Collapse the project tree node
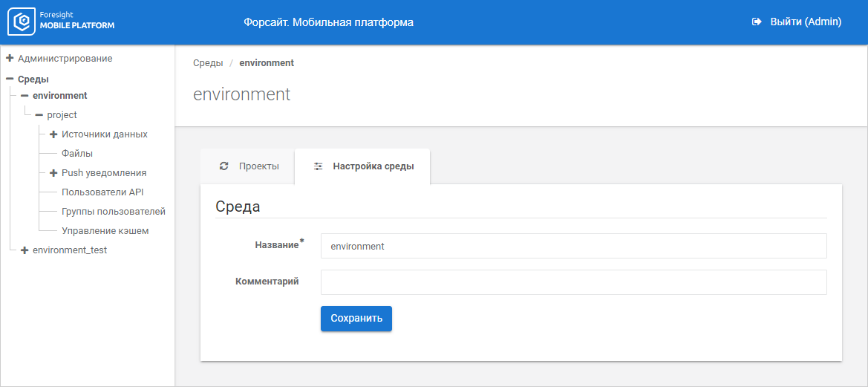The width and height of the screenshot is (868, 387). 39,115
